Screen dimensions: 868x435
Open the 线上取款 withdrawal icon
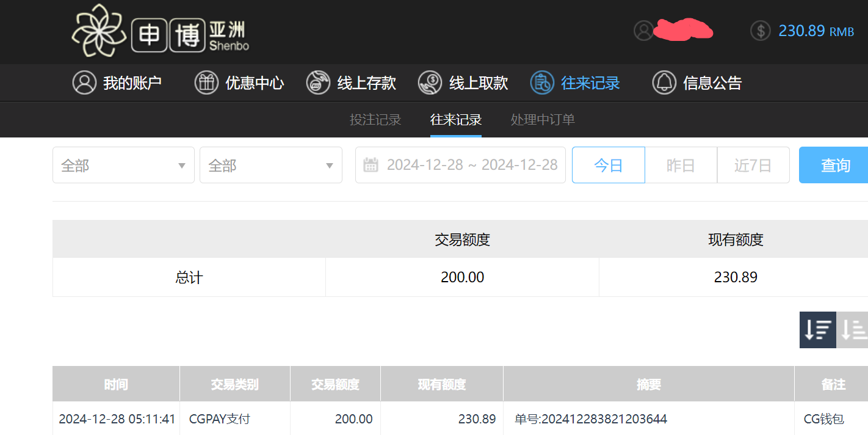pos(430,82)
